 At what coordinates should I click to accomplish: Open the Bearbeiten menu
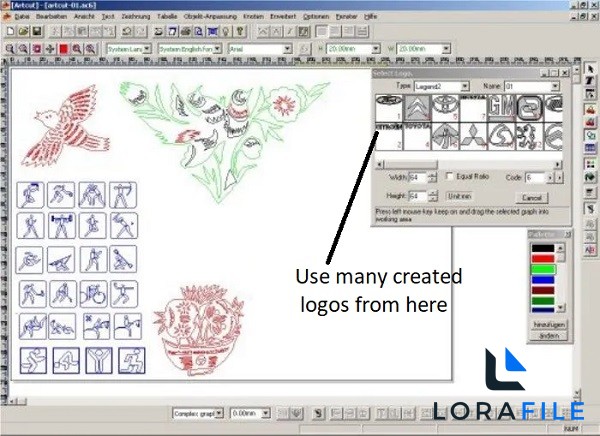tap(52, 17)
